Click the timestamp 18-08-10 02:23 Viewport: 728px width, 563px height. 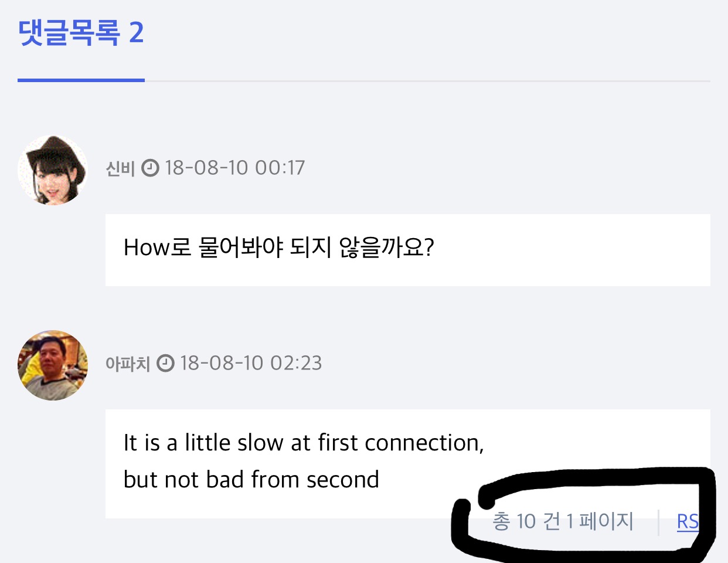[x=251, y=364]
